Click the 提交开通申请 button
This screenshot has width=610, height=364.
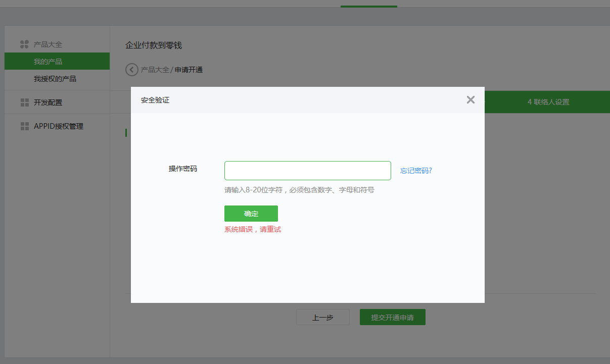392,318
